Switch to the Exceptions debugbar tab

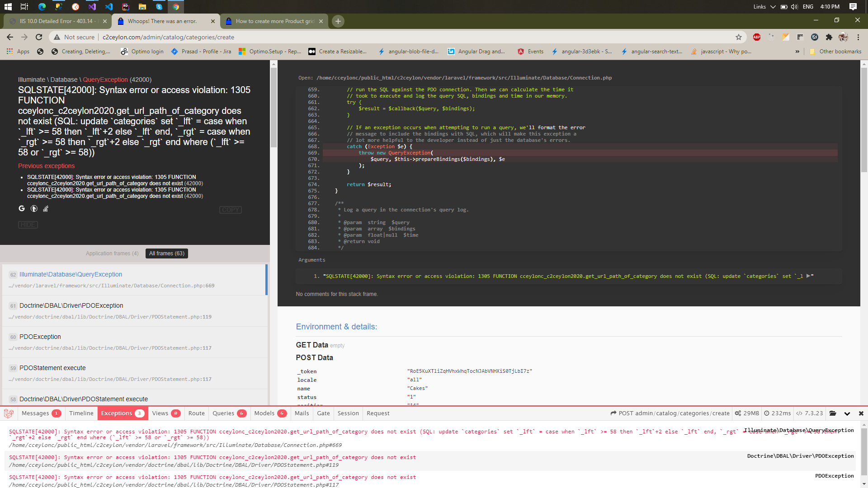point(123,413)
